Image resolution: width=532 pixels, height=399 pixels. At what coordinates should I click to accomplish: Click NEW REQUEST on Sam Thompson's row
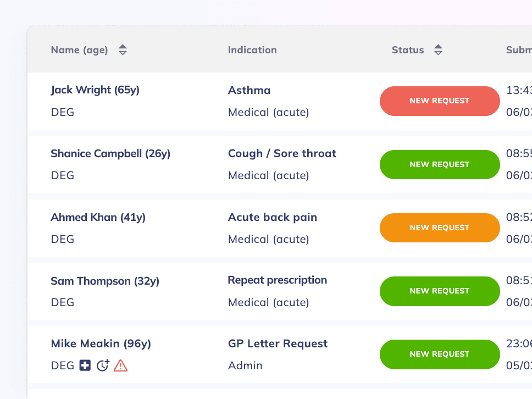click(440, 291)
